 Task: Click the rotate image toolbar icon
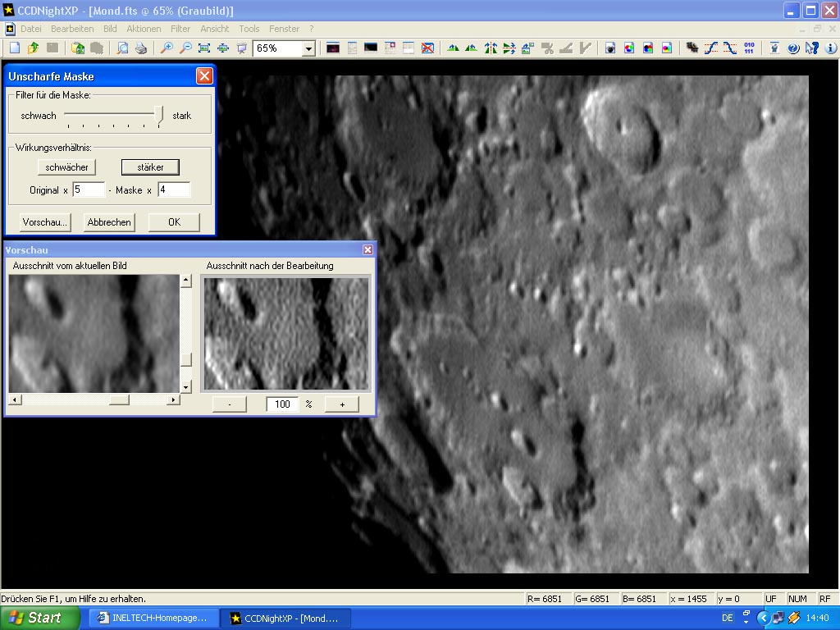click(527, 48)
